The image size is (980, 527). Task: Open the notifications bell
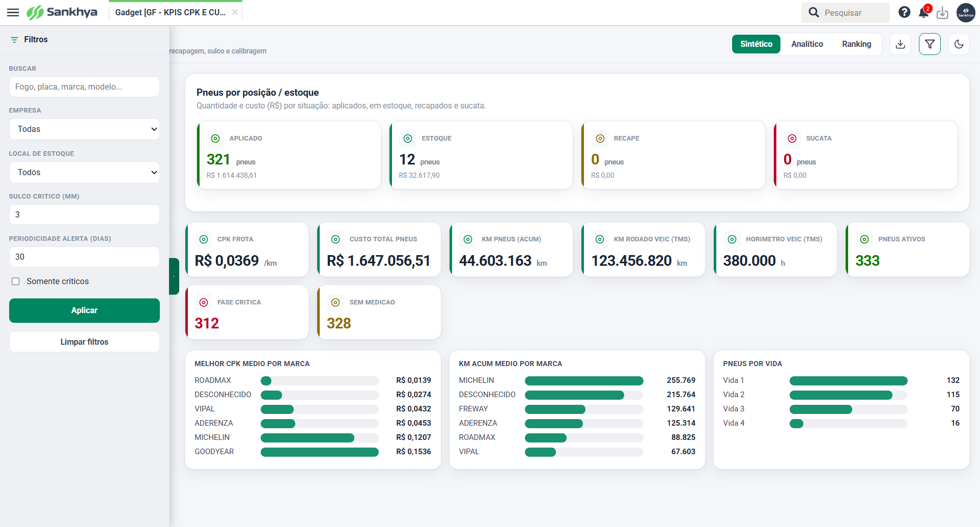click(x=923, y=12)
